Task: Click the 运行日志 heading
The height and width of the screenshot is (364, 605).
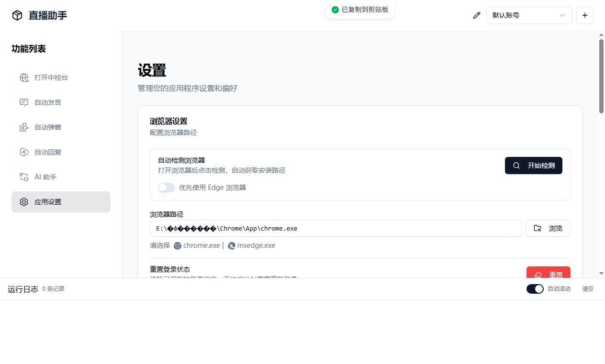Action: pyautogui.click(x=23, y=289)
